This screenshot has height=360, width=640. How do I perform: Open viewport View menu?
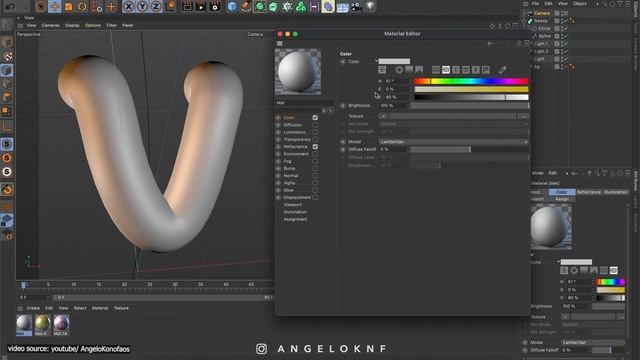31,25
